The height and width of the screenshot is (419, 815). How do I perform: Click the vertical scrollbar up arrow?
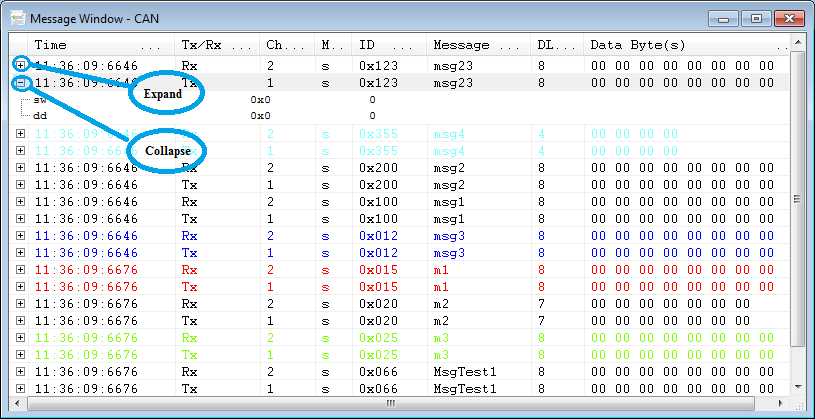pos(798,41)
